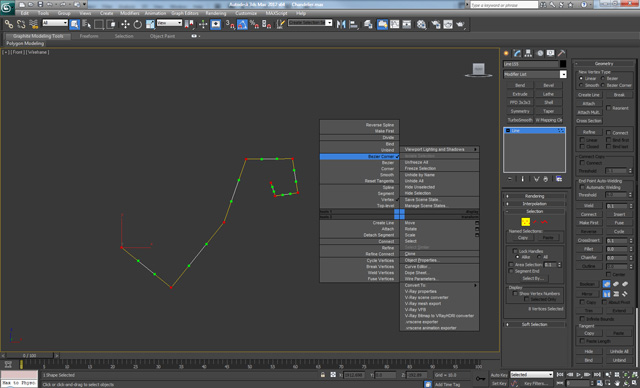Image resolution: width=640 pixels, height=388 pixels.
Task: Open the Create command panel tab
Action: (507, 53)
